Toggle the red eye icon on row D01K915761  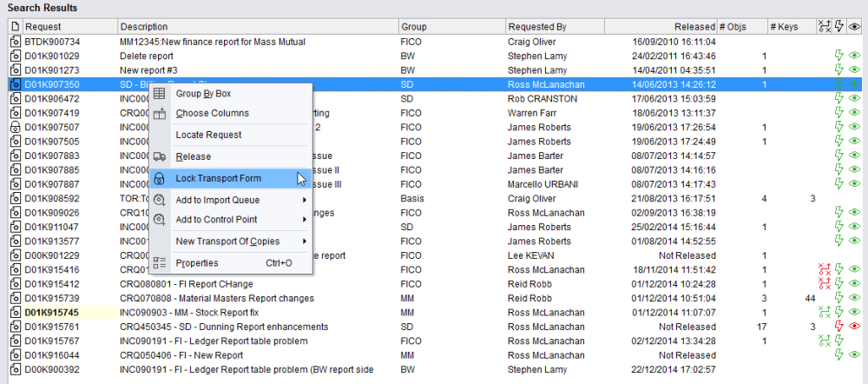(855, 327)
